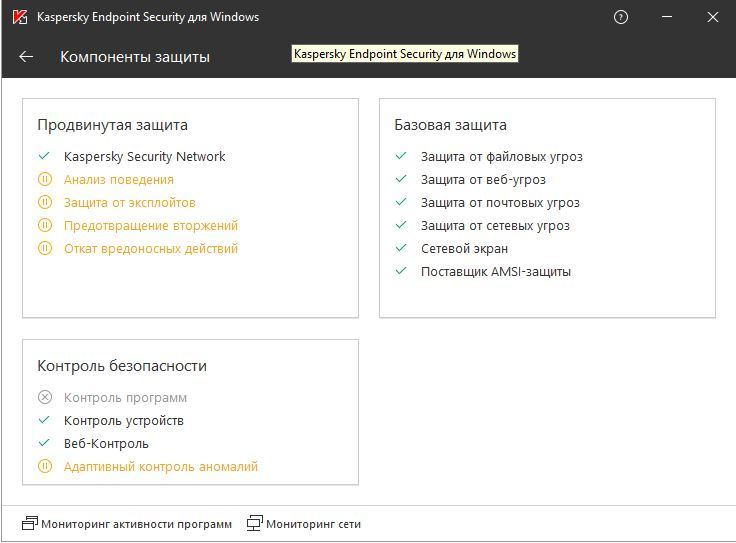Viewport: 736px width, 543px height.
Task: Click the Мониторинг сети monitor icon
Action: tap(255, 523)
